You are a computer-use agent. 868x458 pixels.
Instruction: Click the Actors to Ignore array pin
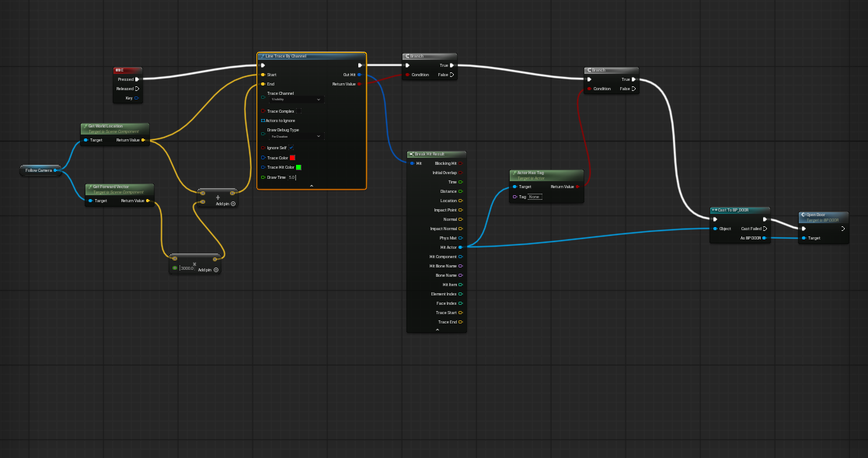[263, 121]
